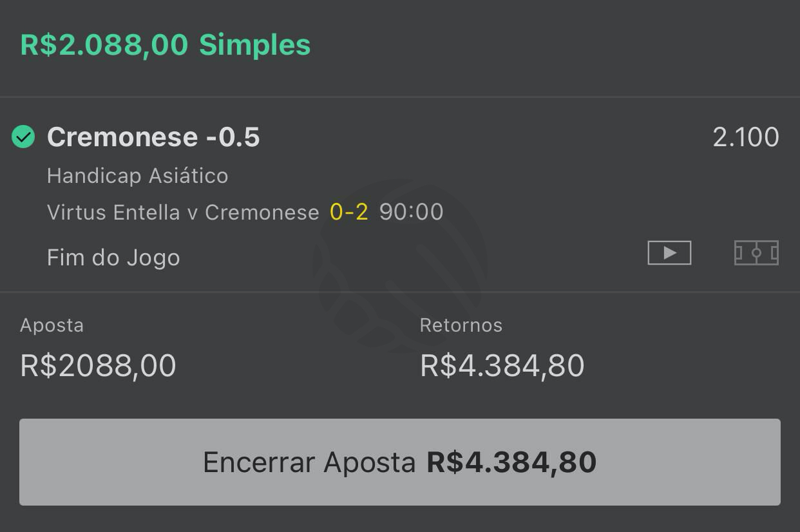The image size is (800, 532).
Task: Click the word Simples in the header
Action: point(255,45)
